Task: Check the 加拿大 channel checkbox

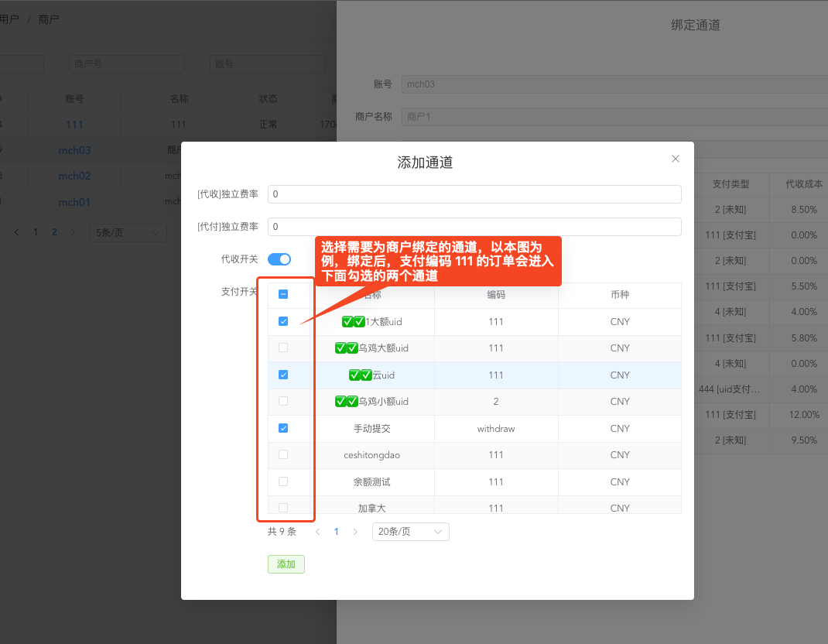Action: point(283,508)
